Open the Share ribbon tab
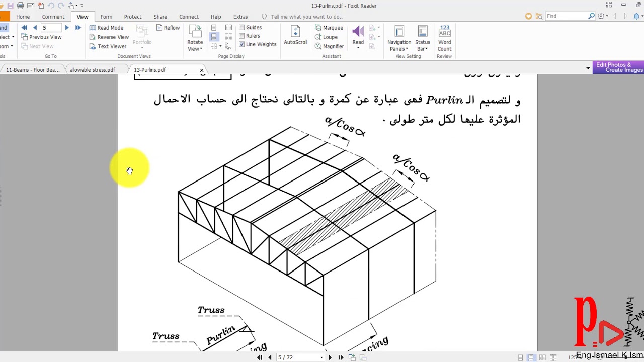The image size is (644, 362). point(160,17)
